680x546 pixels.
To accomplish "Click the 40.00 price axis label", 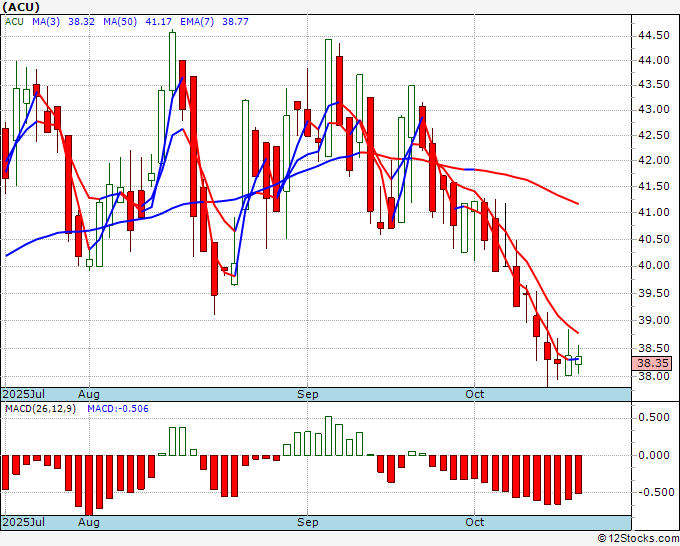I will tap(654, 265).
